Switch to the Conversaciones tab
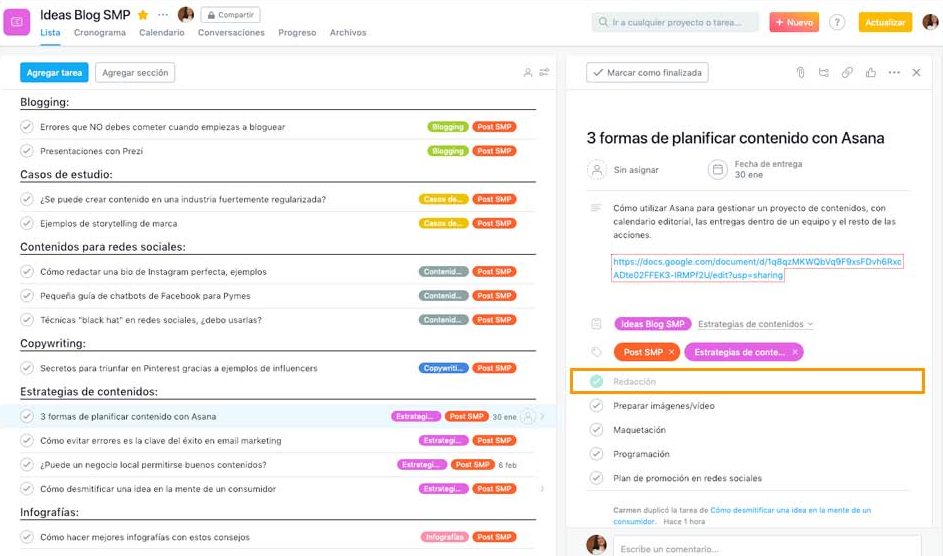The height and width of the screenshot is (556, 943). (231, 32)
